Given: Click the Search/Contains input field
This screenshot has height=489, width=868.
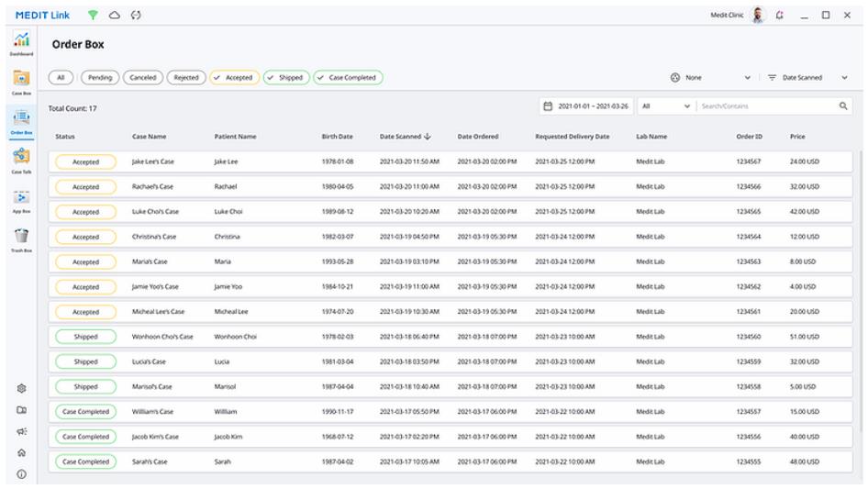Looking at the screenshot, I should pos(766,106).
